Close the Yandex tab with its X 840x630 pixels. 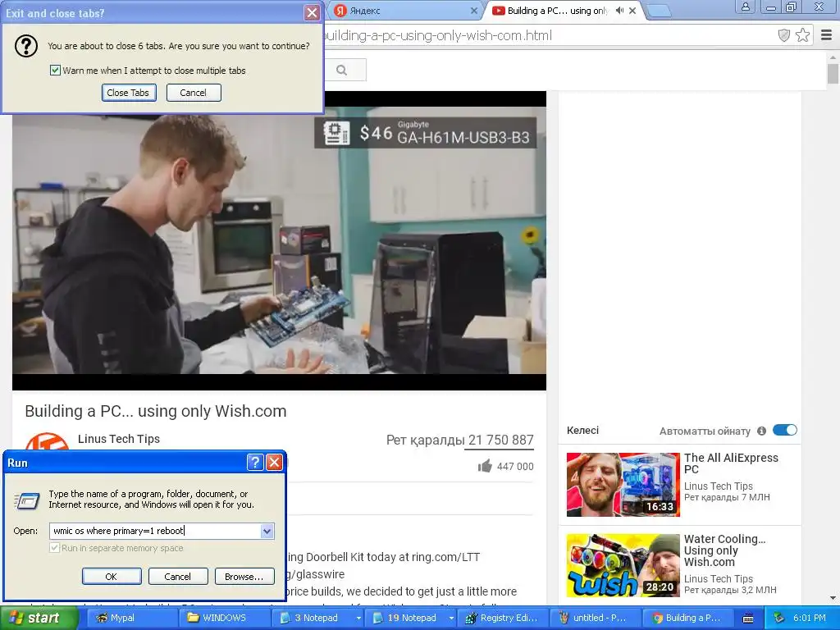click(x=474, y=11)
